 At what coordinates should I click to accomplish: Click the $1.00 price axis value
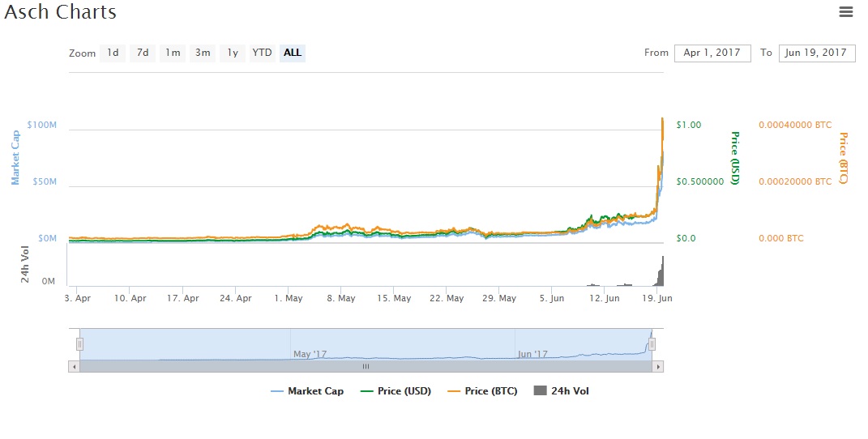pyautogui.click(x=689, y=125)
